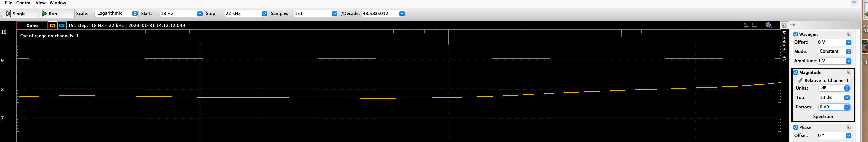Open the View menu
The height and width of the screenshot is (142, 868).
click(x=40, y=3)
